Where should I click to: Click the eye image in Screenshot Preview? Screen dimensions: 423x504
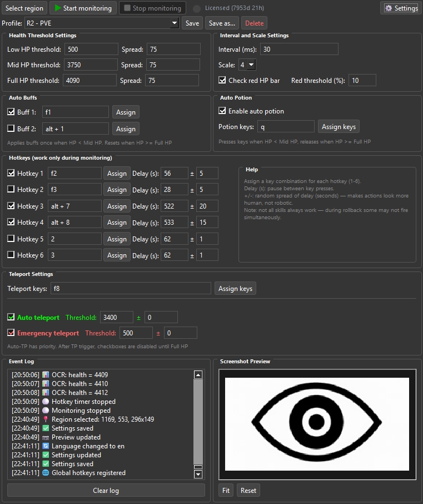point(317,424)
